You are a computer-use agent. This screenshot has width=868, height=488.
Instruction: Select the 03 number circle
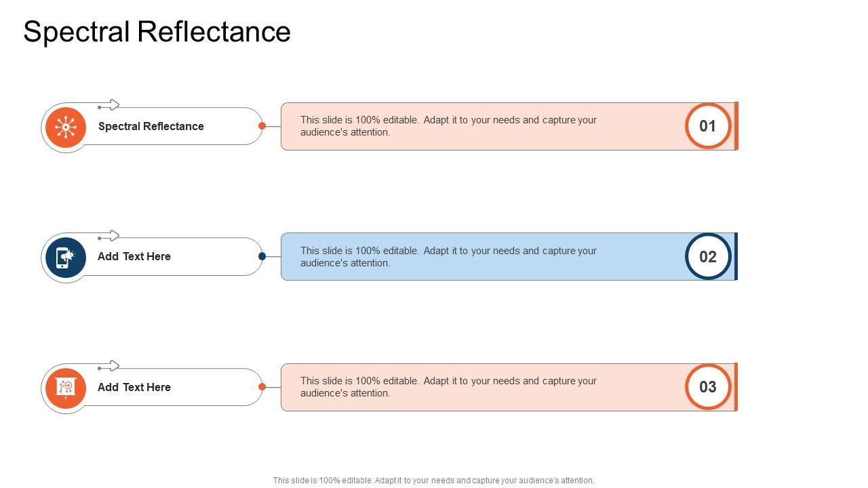point(708,387)
